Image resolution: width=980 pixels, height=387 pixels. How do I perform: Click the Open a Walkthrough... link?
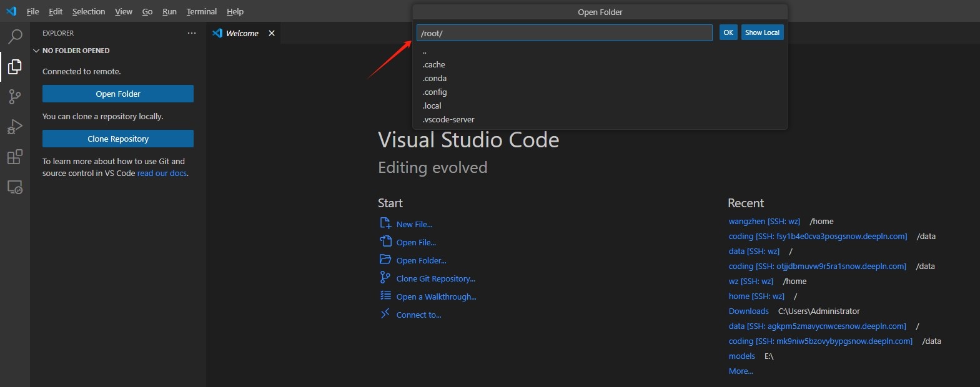click(x=437, y=296)
